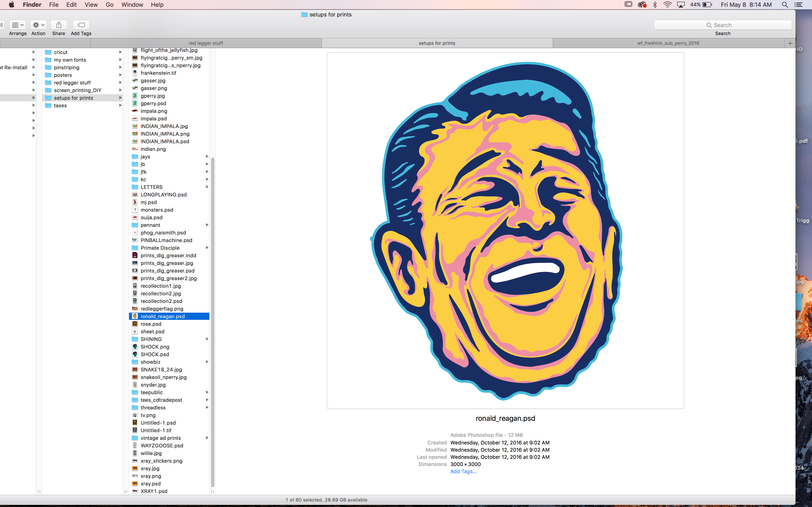Click the Add Tags toolbar icon

point(81,25)
